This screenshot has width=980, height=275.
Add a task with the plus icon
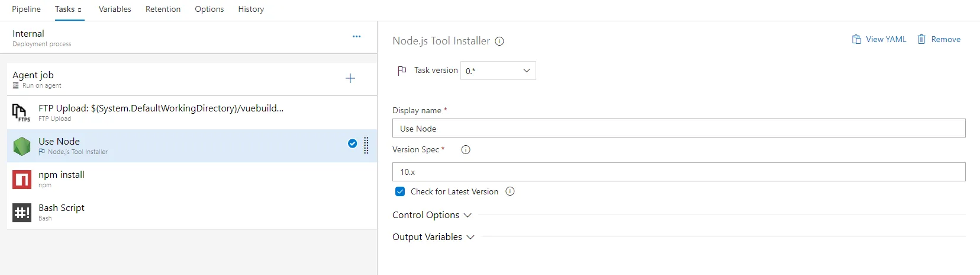pyautogui.click(x=350, y=78)
